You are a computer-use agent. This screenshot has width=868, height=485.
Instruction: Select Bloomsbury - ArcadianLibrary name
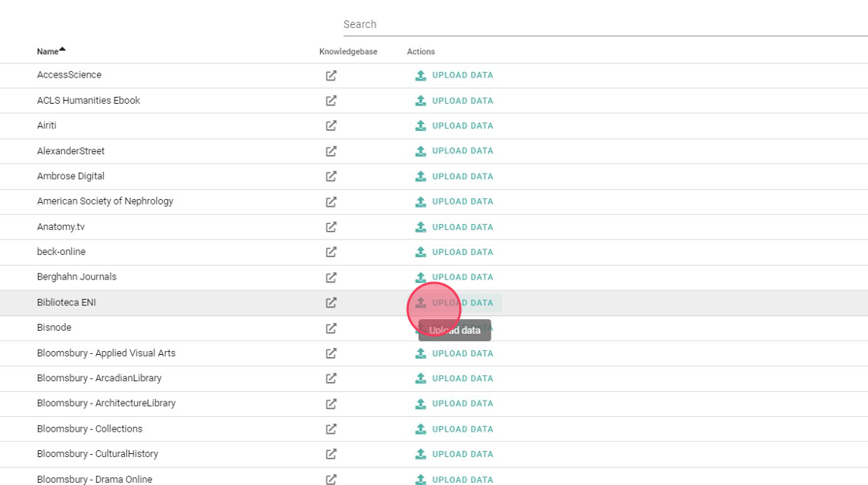point(100,377)
